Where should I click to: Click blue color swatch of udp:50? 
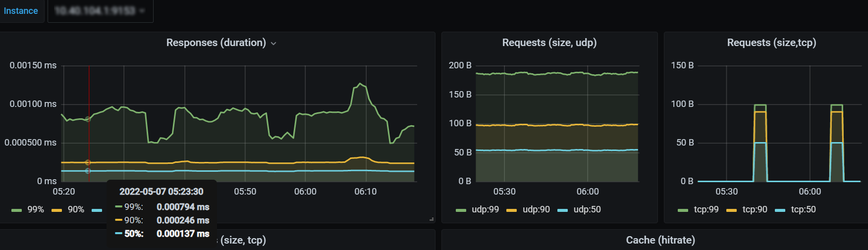[x=563, y=210]
